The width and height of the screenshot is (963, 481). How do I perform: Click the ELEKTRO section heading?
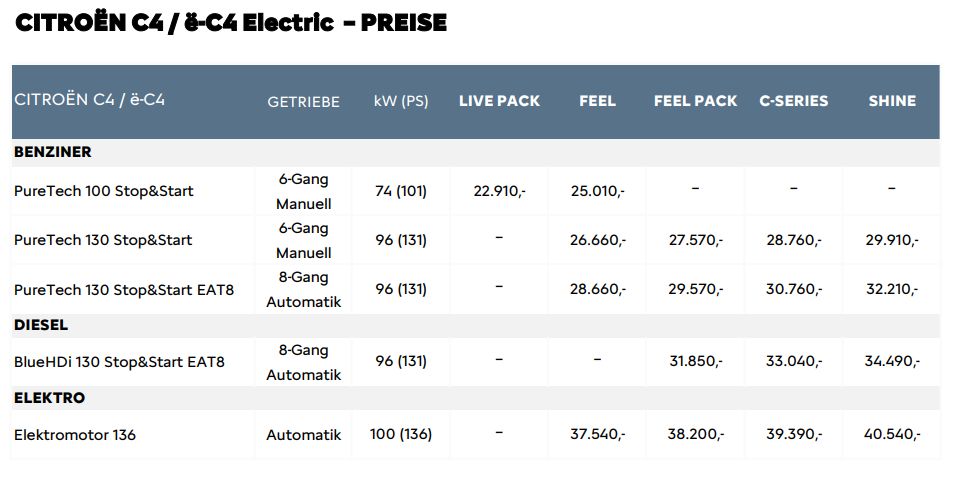click(49, 398)
